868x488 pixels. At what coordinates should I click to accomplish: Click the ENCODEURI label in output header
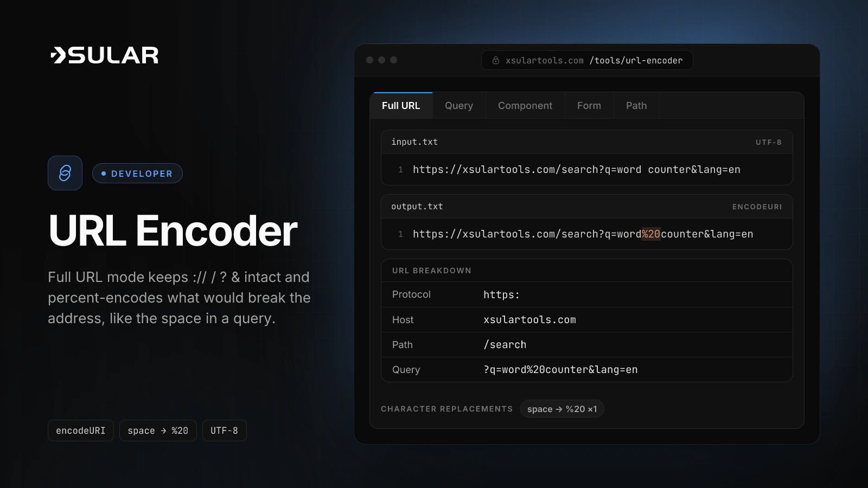(x=757, y=207)
